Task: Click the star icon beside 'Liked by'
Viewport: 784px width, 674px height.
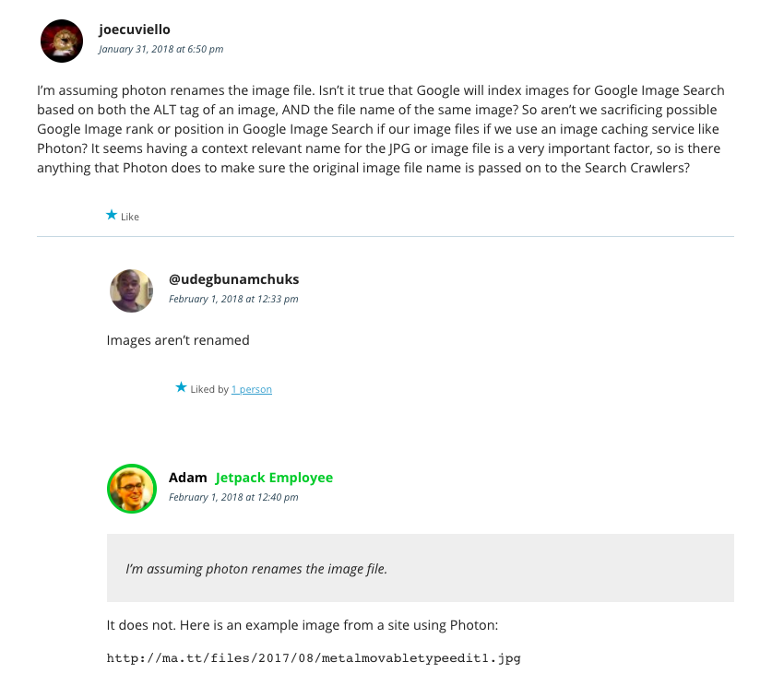Action: pyautogui.click(x=182, y=387)
